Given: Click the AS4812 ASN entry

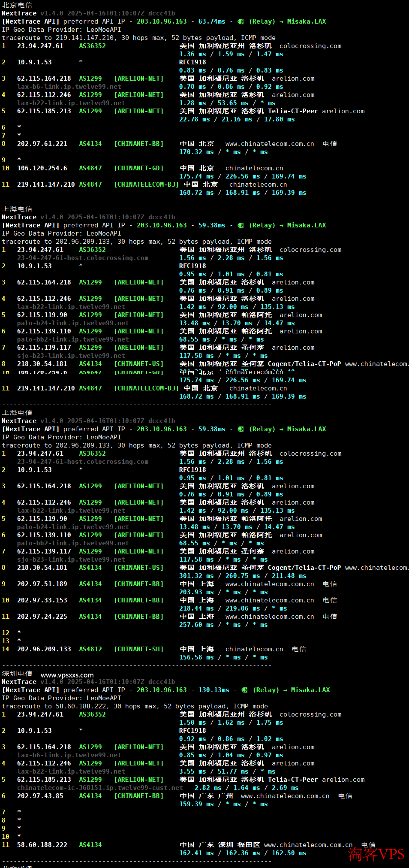Looking at the screenshot, I should click(90, 649).
